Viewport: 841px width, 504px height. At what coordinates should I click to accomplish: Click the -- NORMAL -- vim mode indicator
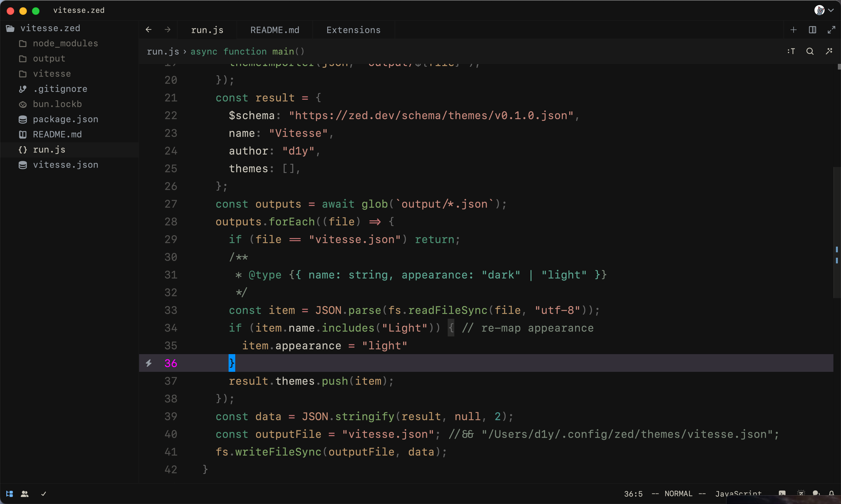678,494
